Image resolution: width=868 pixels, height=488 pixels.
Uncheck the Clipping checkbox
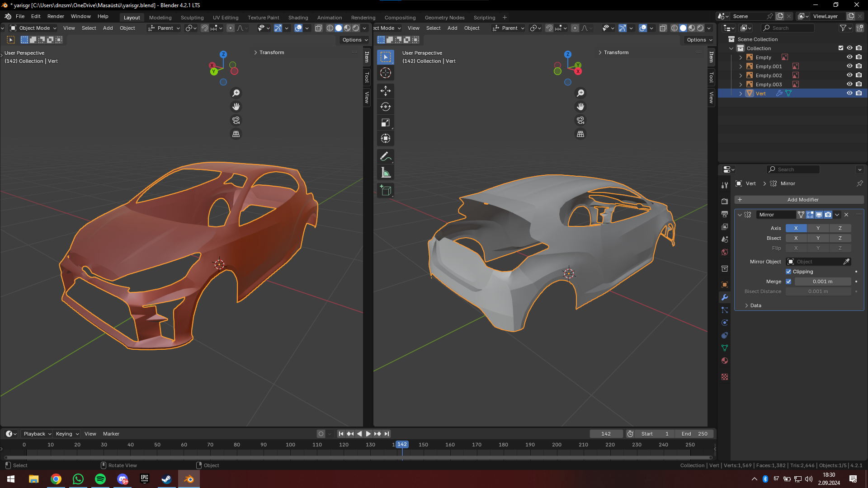click(x=788, y=272)
